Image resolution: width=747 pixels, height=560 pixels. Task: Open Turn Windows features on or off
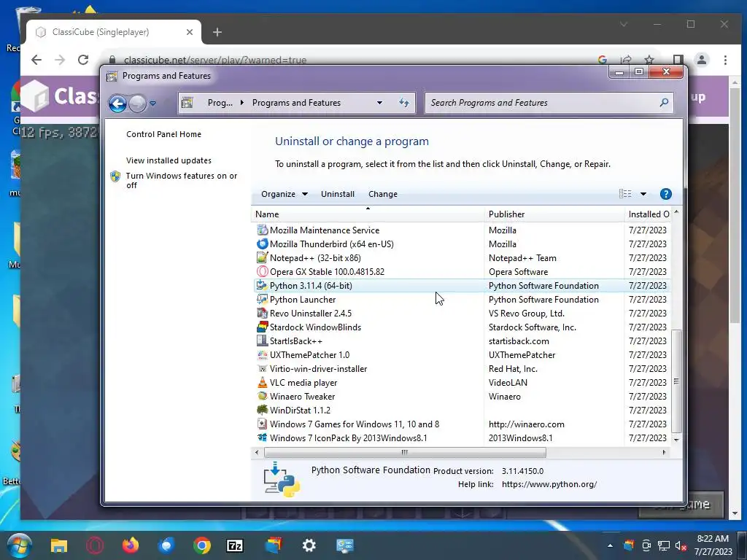pyautogui.click(x=182, y=181)
